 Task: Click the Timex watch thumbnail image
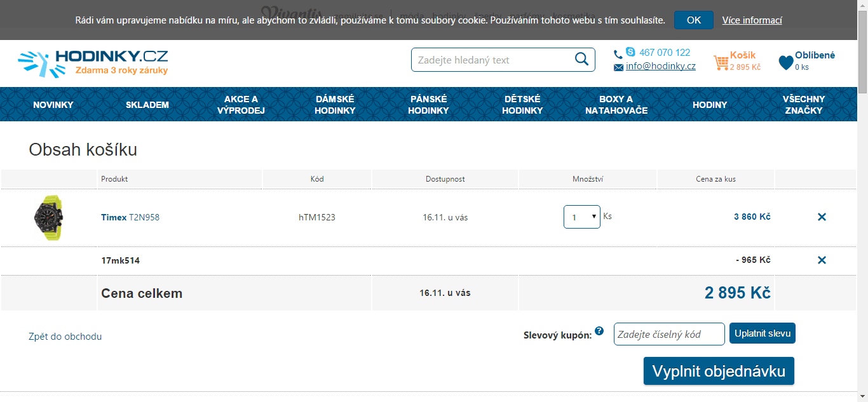(x=49, y=217)
